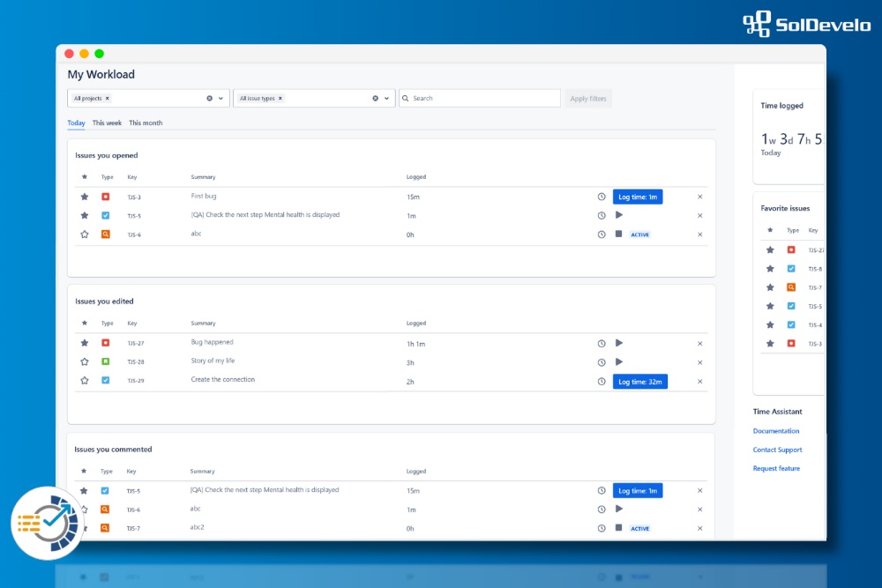Toggle the star on the TJS-29 row

[x=84, y=380]
